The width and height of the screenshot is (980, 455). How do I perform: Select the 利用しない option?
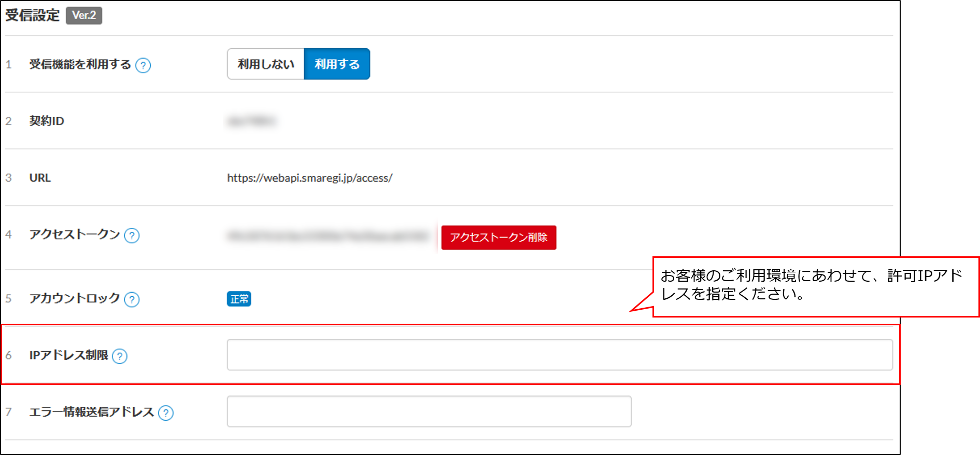click(266, 64)
